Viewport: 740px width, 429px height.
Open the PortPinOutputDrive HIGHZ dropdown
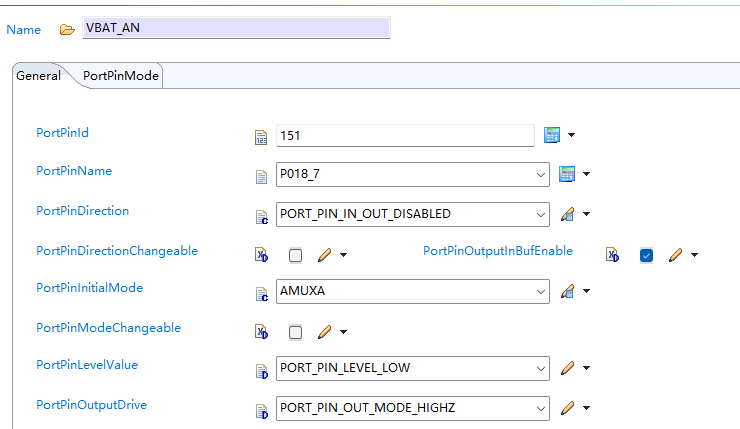click(412, 408)
